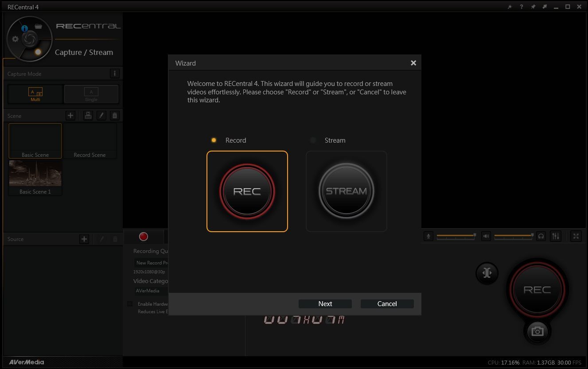Enable the hardware checkbox in recording settings
Screen dimensions: 588x369
point(130,304)
